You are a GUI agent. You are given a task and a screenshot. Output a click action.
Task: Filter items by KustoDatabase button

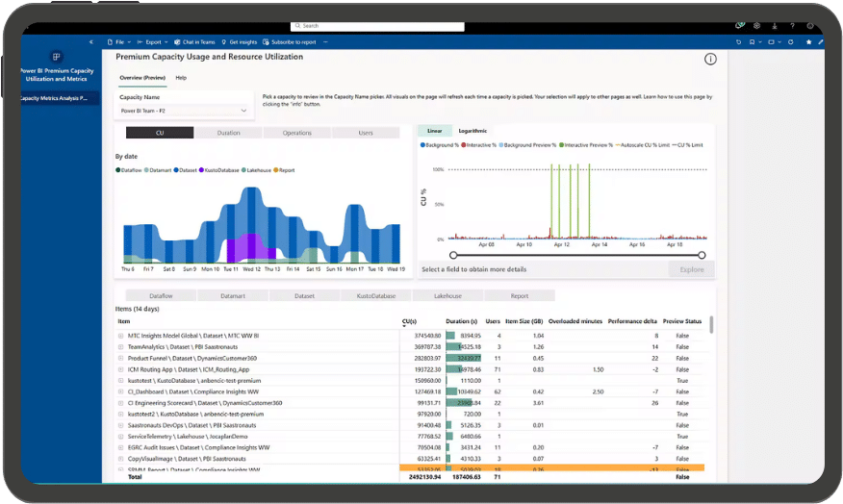(376, 296)
